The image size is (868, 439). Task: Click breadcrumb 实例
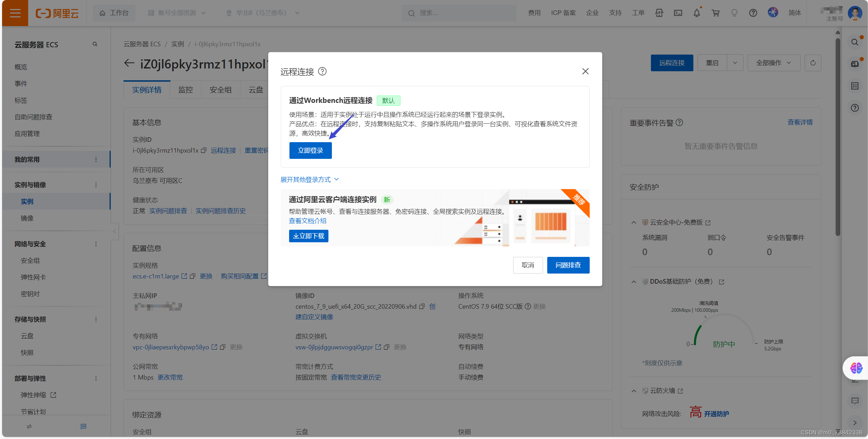177,44
